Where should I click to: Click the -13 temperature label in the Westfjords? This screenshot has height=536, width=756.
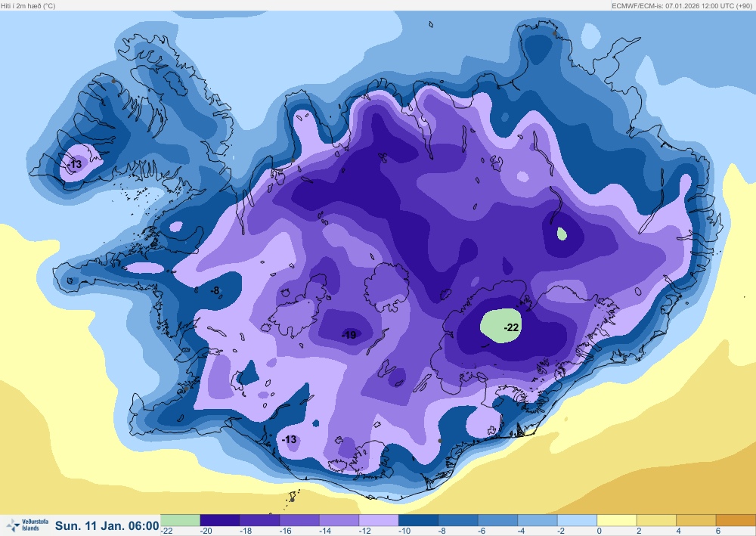(x=75, y=164)
